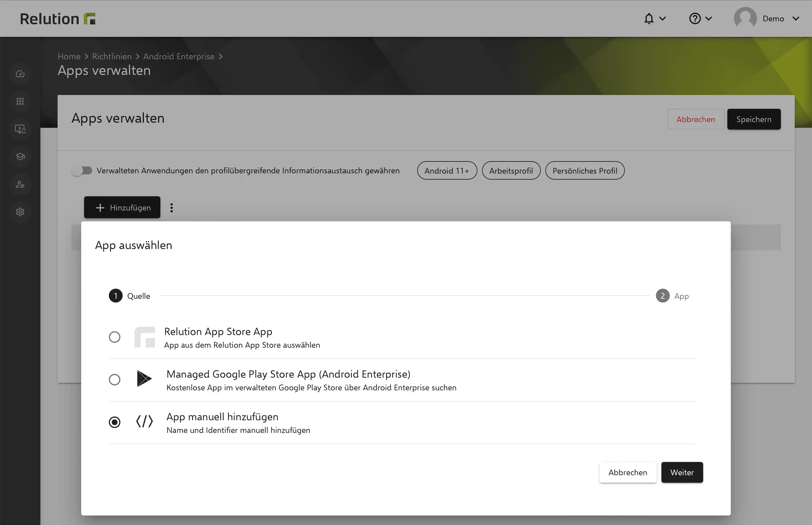This screenshot has width=812, height=525.
Task: Click step 2 App in stepper
Action: point(672,296)
